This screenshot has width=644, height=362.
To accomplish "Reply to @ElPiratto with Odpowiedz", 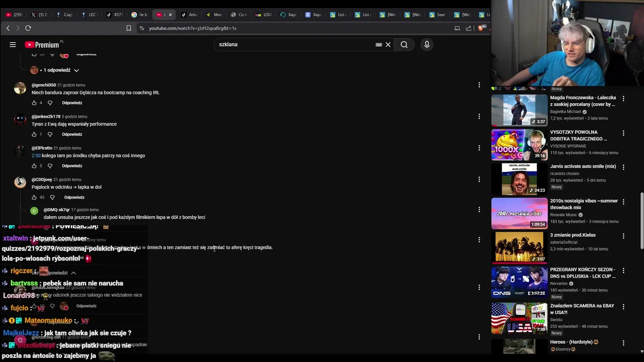I will pos(72,166).
